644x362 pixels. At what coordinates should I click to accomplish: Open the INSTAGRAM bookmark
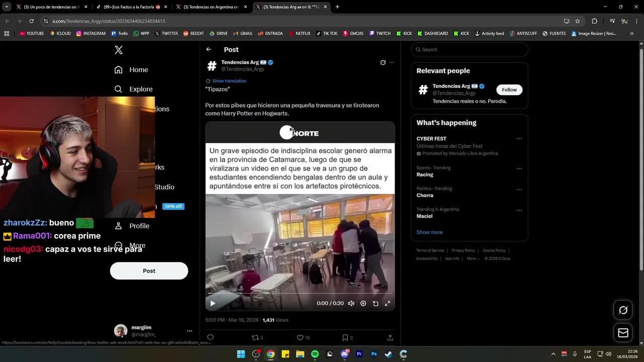pyautogui.click(x=91, y=34)
